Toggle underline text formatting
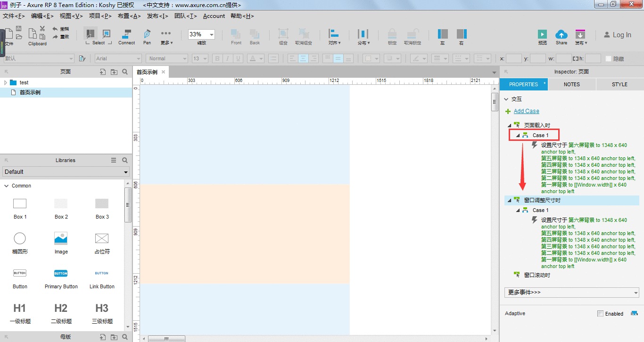Screen dimensions: 644x342 [x=238, y=58]
